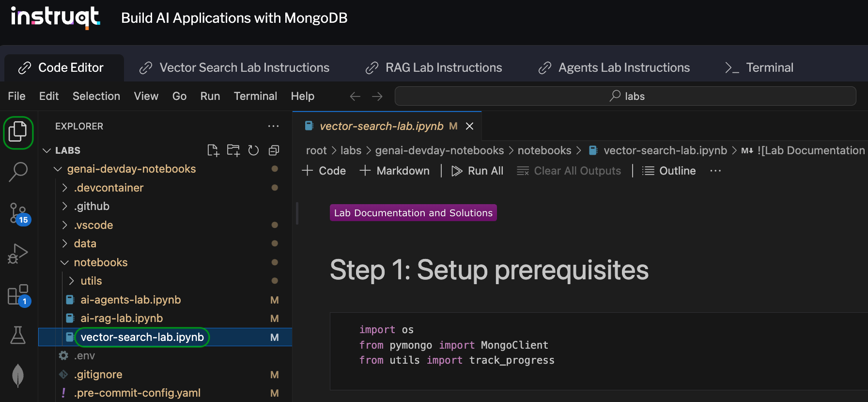868x402 pixels.
Task: Open the Selection menu
Action: coord(96,96)
